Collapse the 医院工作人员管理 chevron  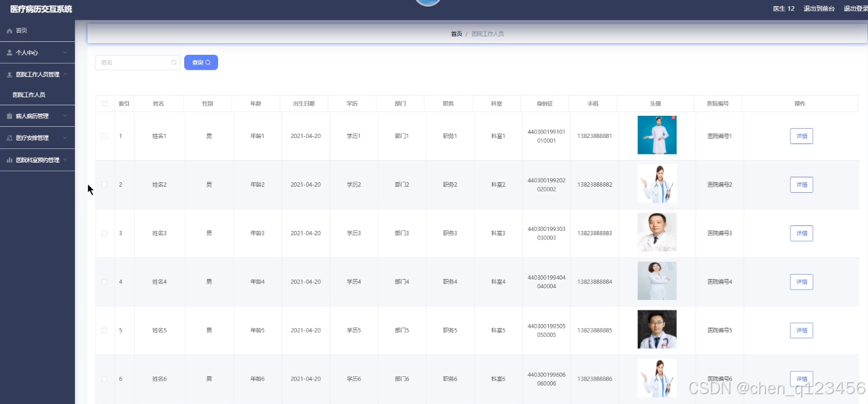(65, 75)
